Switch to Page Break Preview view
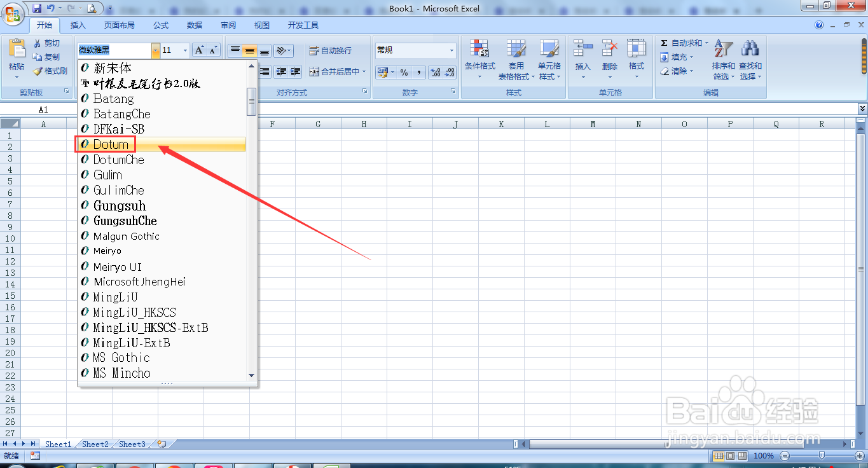Image resolution: width=868 pixels, height=468 pixels. point(741,456)
